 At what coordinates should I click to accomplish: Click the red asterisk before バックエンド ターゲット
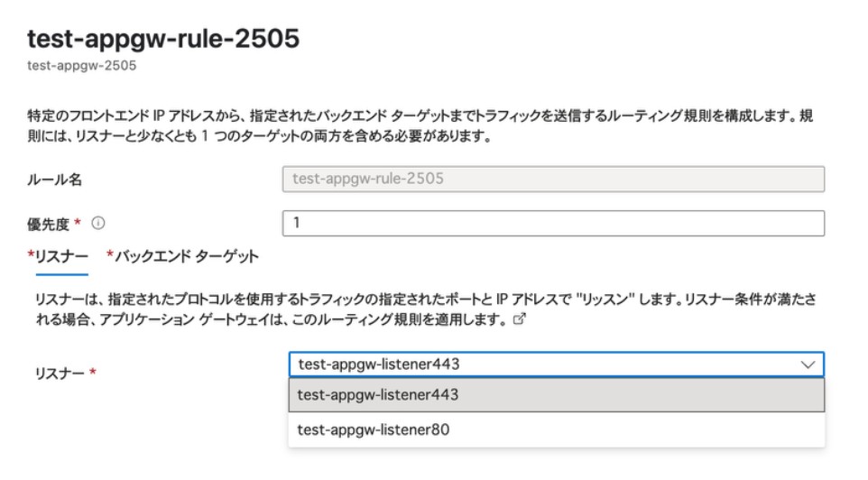110,256
